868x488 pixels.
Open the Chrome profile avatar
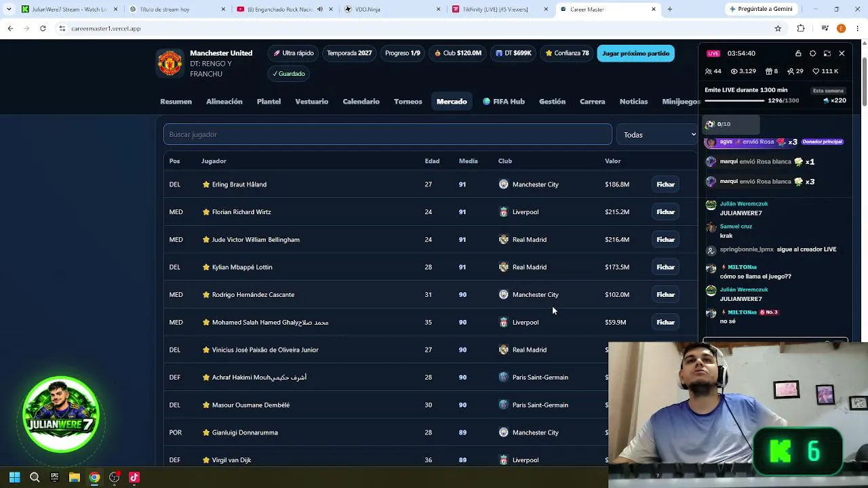pos(841,28)
